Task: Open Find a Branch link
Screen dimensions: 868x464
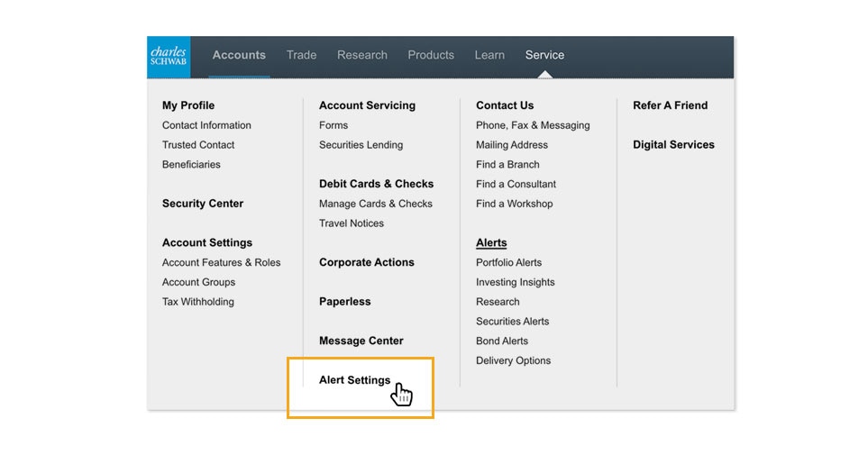Action: pos(507,165)
